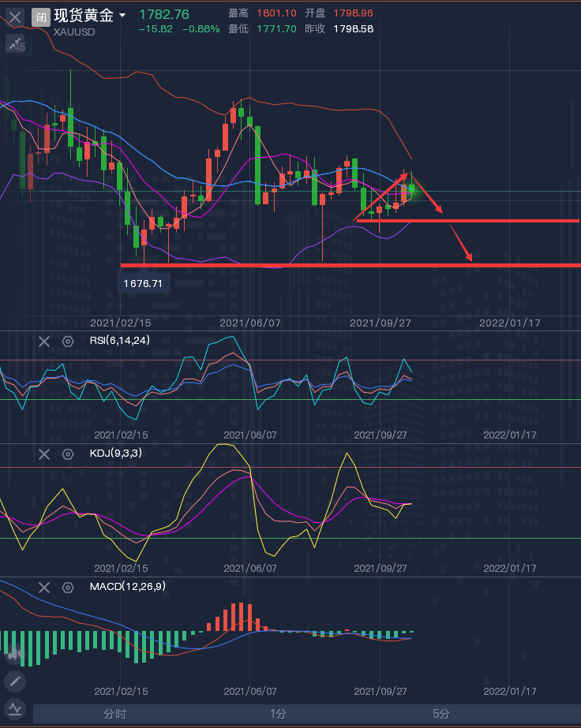Click the 闭 market status badge
Screen dimensions: 581x728
(41, 16)
